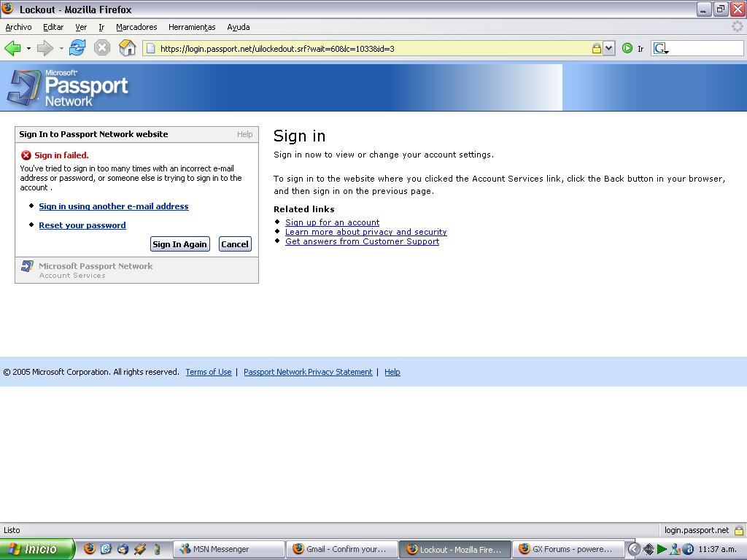This screenshot has width=747, height=560.
Task: Switch to the MSN Messenger taskbar button
Action: (228, 549)
